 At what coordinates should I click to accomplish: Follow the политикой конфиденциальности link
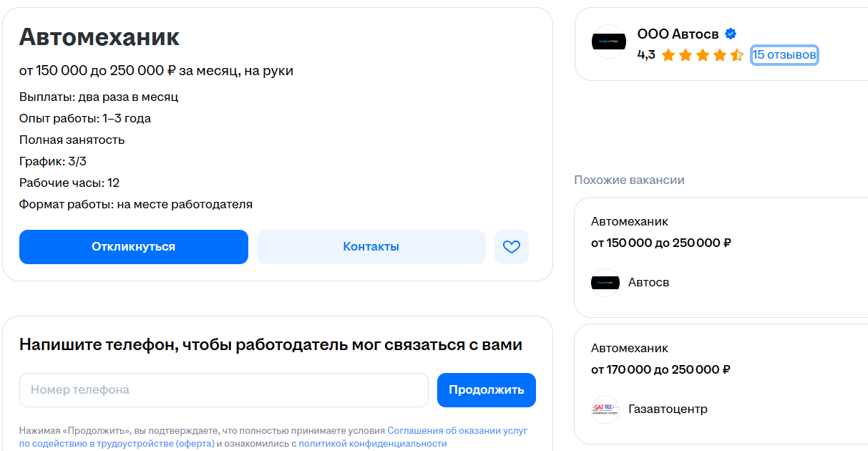[x=372, y=443]
